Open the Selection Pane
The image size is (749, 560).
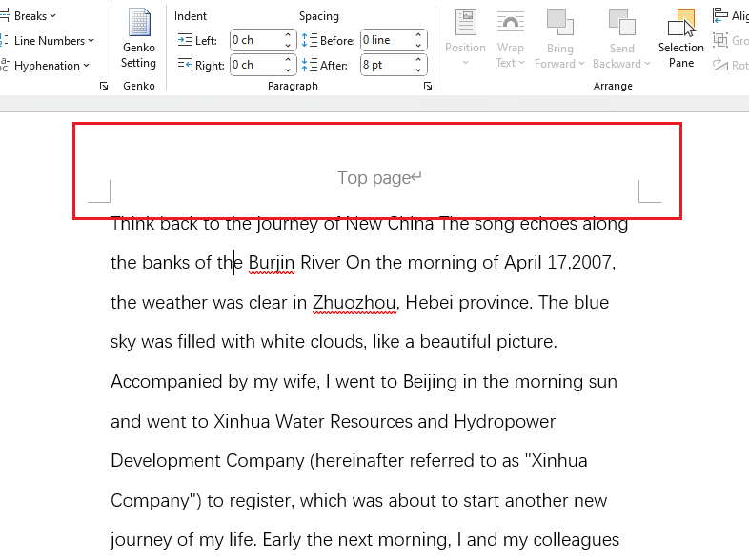pos(681,38)
